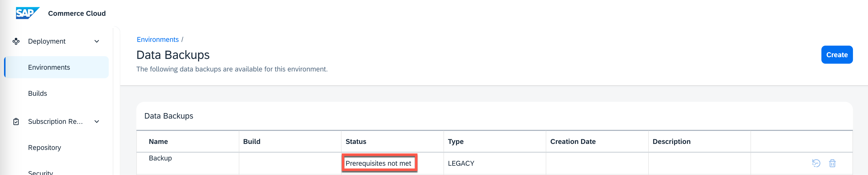This screenshot has height=175, width=868.
Task: Click the Prerequisites not met status
Action: (x=378, y=163)
